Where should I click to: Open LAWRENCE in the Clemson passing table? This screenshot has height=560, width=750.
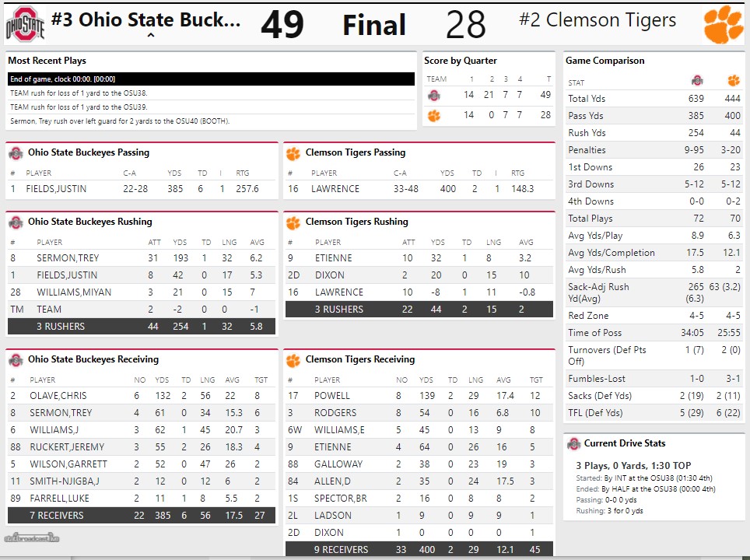coord(335,189)
